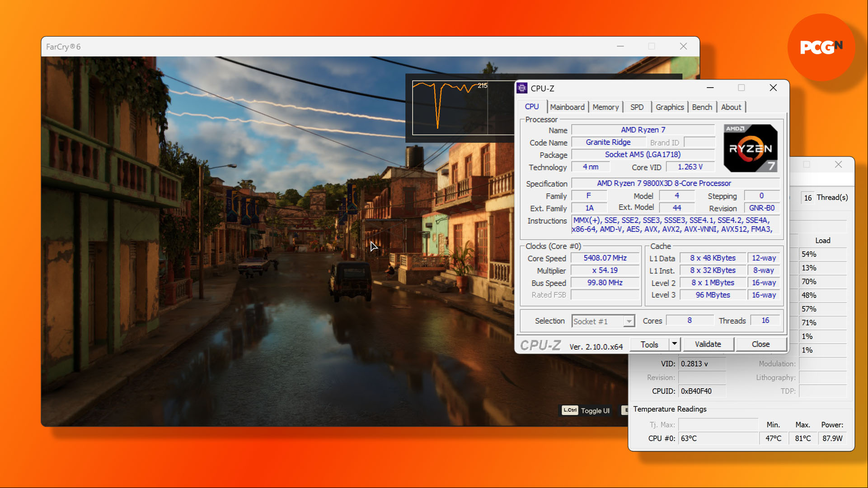Switch to the Graphics tab
The width and height of the screenshot is (868, 488).
[670, 107]
